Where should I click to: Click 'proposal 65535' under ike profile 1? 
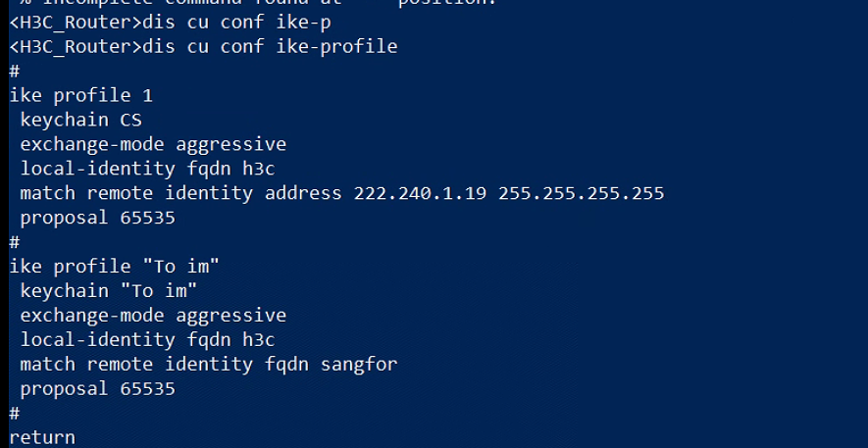click(97, 218)
